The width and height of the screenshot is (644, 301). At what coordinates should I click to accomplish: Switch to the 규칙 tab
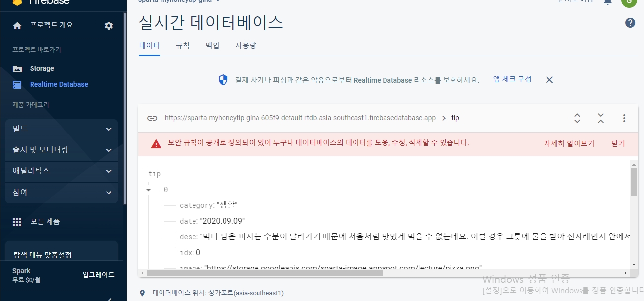point(182,46)
